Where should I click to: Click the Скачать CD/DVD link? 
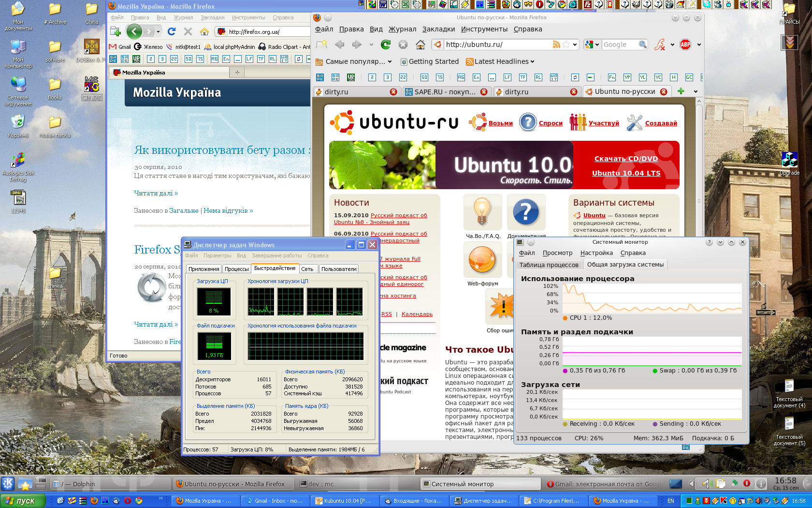tap(626, 159)
